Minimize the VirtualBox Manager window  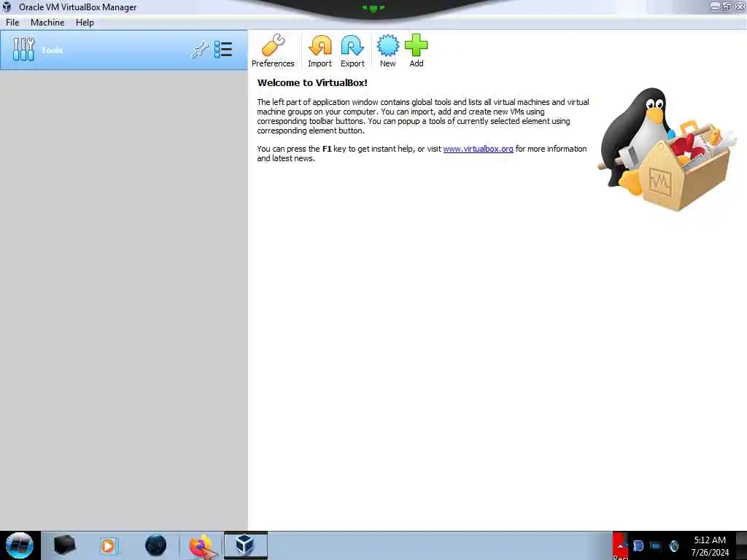[715, 7]
